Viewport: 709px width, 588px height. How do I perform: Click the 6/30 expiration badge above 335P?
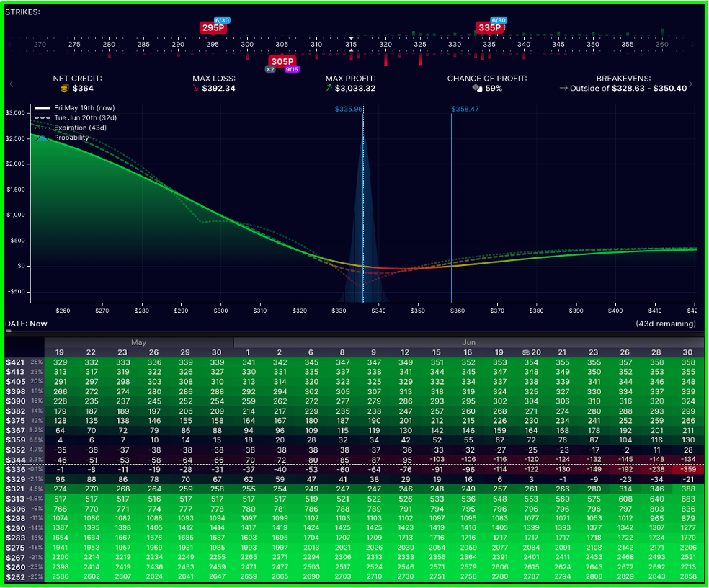point(499,20)
